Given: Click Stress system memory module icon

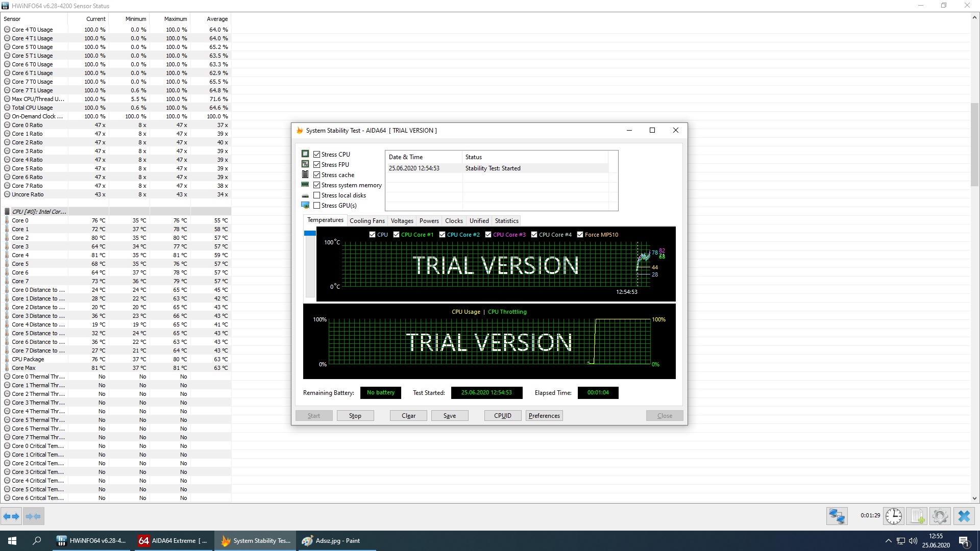Looking at the screenshot, I should 305,185.
